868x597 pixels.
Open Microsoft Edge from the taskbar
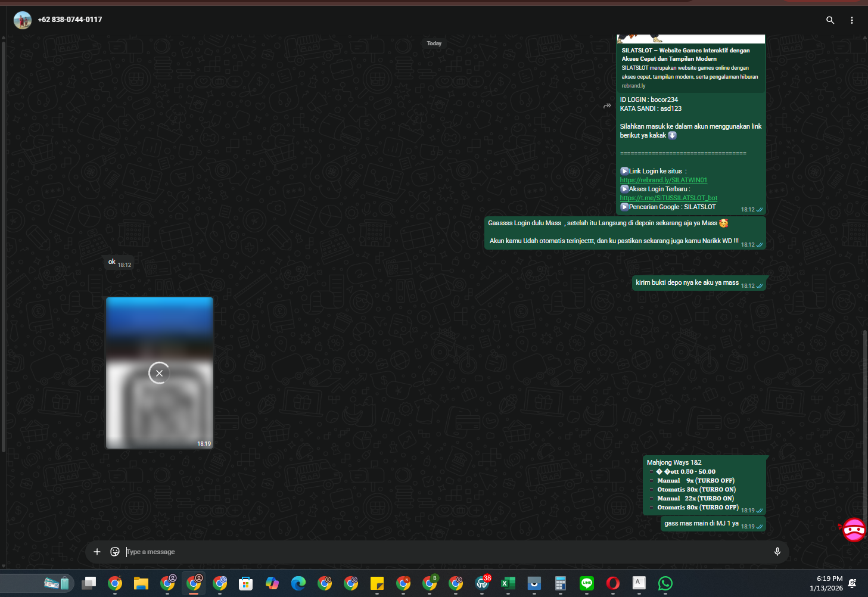[298, 583]
